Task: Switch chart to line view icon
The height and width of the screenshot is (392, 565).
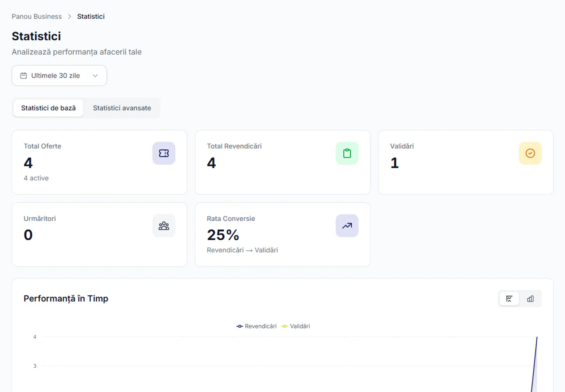Action: [509, 299]
